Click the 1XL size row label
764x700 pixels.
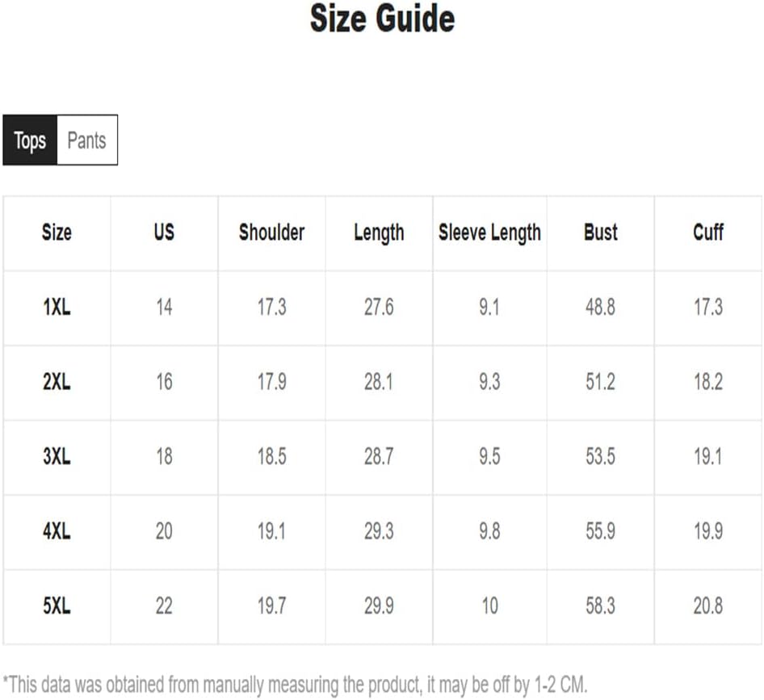(57, 308)
